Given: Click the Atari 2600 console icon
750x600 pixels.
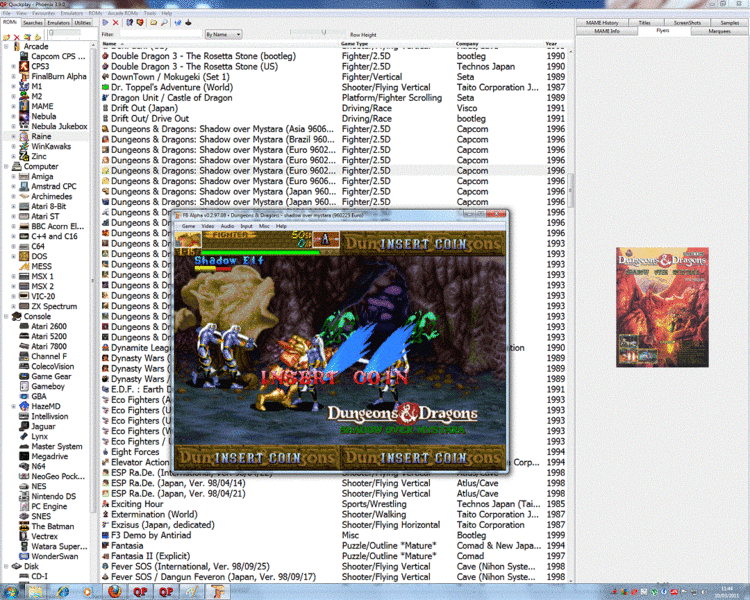Looking at the screenshot, I should pyautogui.click(x=24, y=326).
